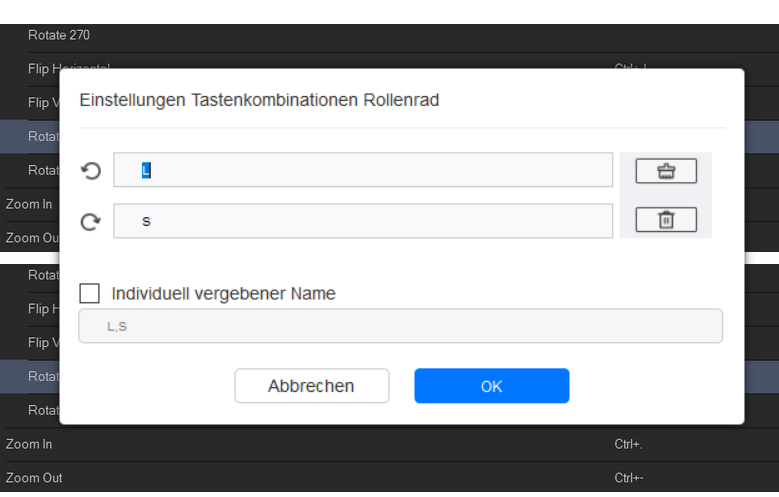
Task: Select the Zoom In row with Ctrl+. shortcut
Action: 300,444
